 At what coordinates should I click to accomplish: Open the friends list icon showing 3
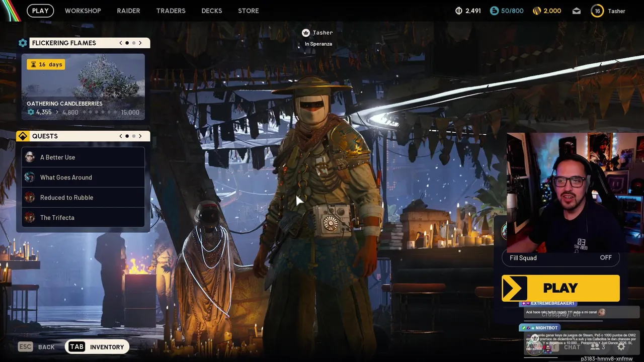(x=598, y=346)
